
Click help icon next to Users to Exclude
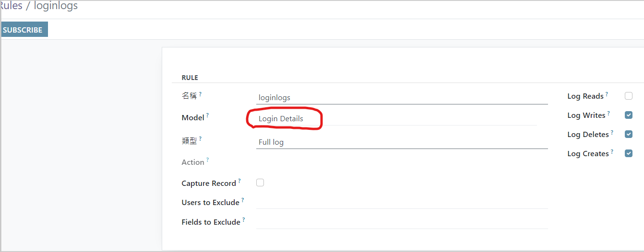[x=243, y=200]
